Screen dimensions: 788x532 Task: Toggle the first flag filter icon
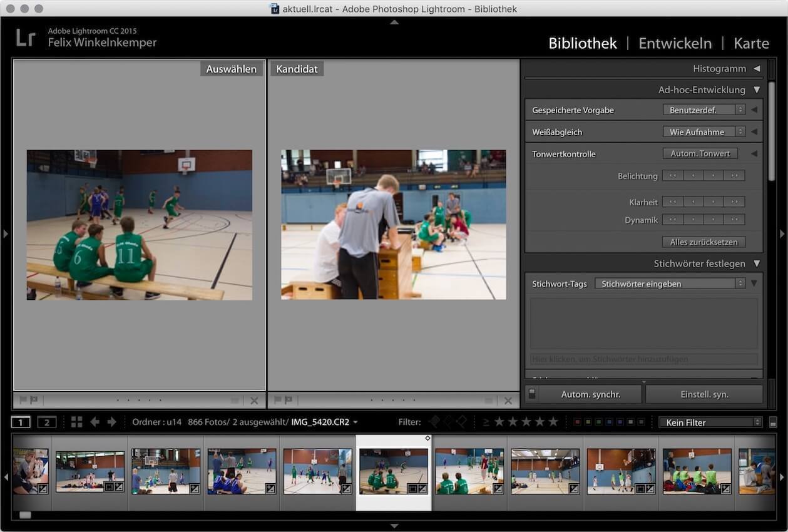[434, 422]
